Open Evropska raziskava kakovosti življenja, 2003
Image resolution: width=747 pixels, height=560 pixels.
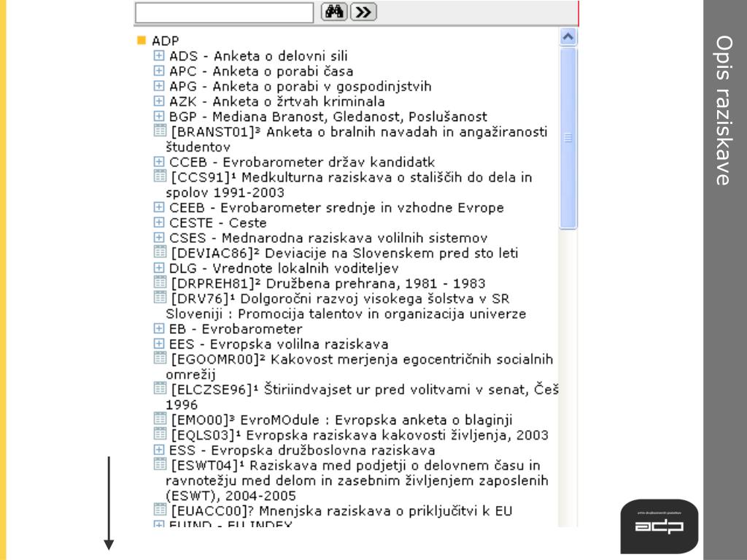tap(360, 435)
